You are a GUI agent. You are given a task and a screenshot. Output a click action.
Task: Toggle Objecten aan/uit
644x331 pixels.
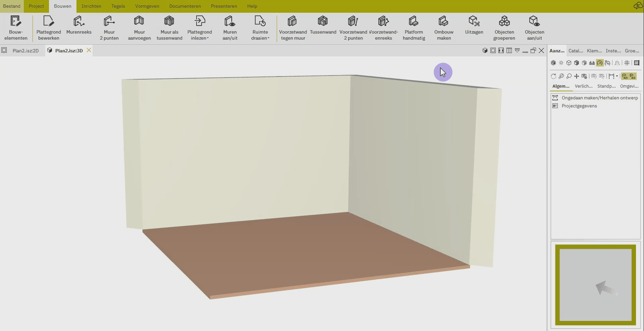click(x=534, y=28)
